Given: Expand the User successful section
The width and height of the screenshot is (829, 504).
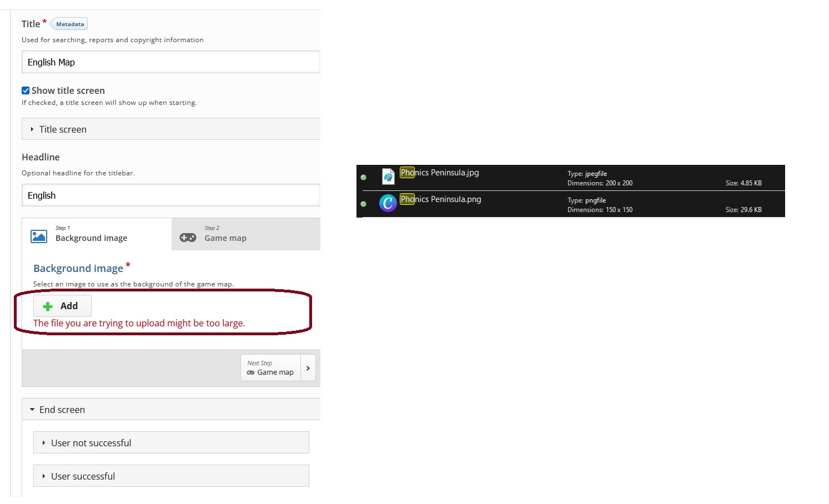Looking at the screenshot, I should [171, 476].
